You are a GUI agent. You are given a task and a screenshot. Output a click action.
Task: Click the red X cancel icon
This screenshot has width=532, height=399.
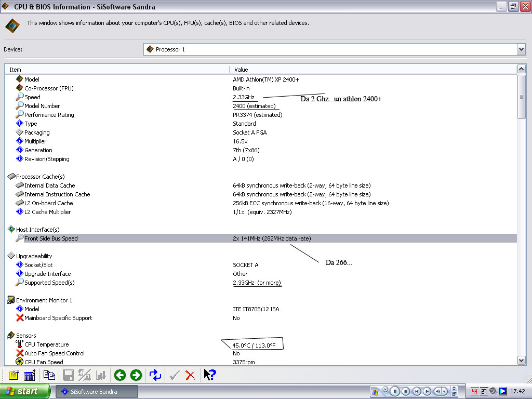[190, 375]
